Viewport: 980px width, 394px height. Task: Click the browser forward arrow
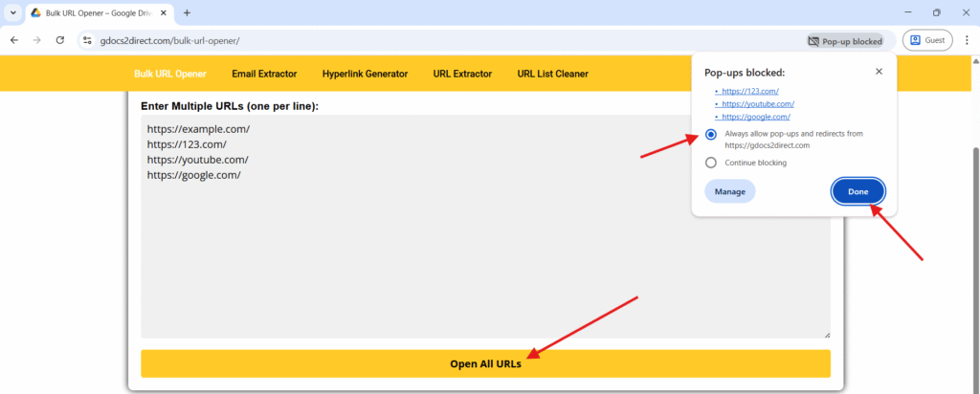36,40
